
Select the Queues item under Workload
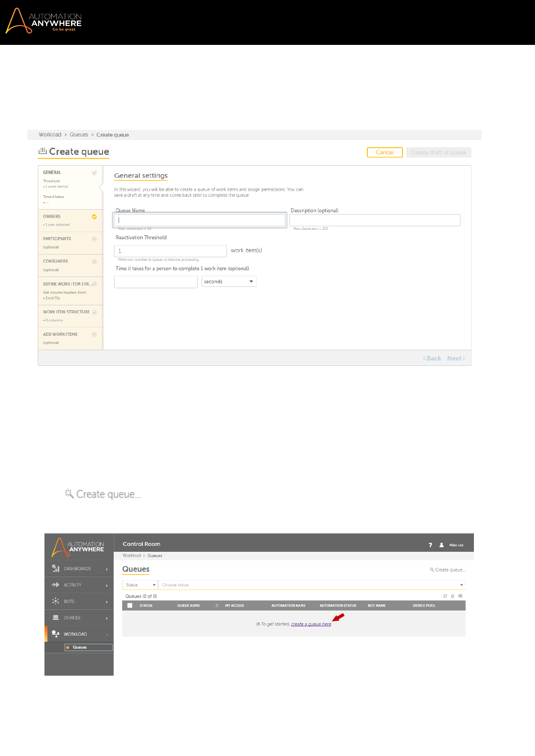(88, 647)
